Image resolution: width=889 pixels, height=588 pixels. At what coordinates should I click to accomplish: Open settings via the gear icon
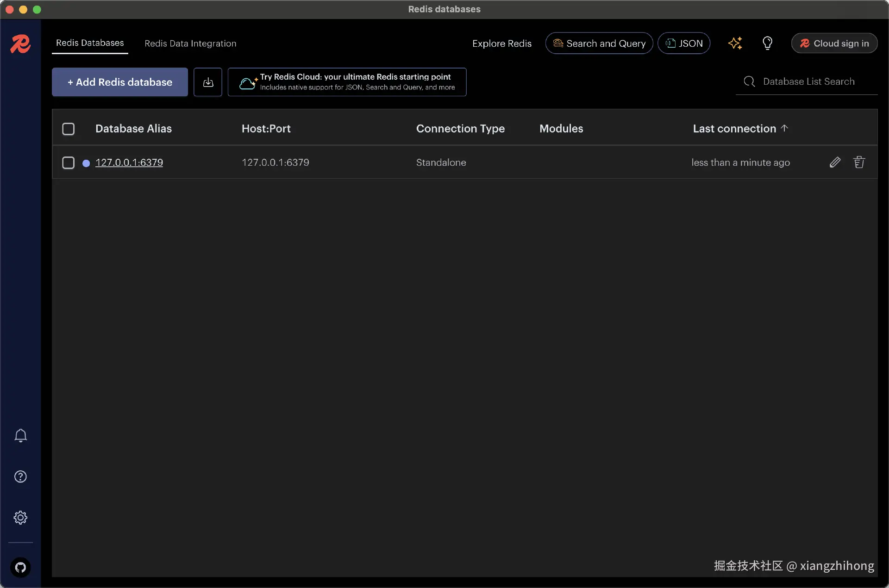coord(20,517)
